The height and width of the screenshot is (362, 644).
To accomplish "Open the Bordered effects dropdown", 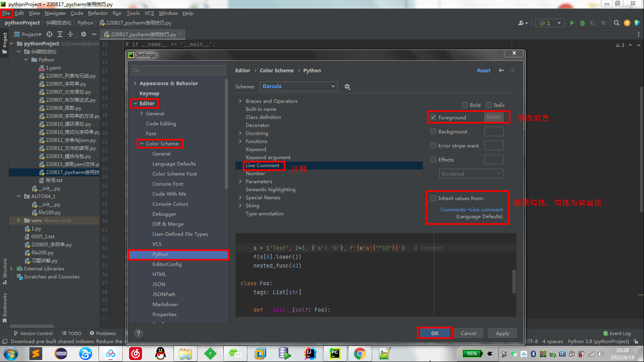I will (471, 174).
